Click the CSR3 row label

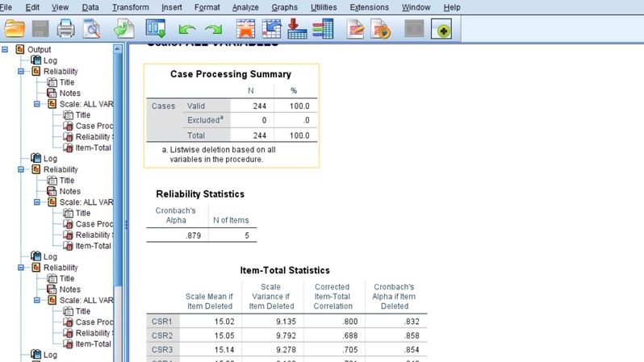coord(162,350)
